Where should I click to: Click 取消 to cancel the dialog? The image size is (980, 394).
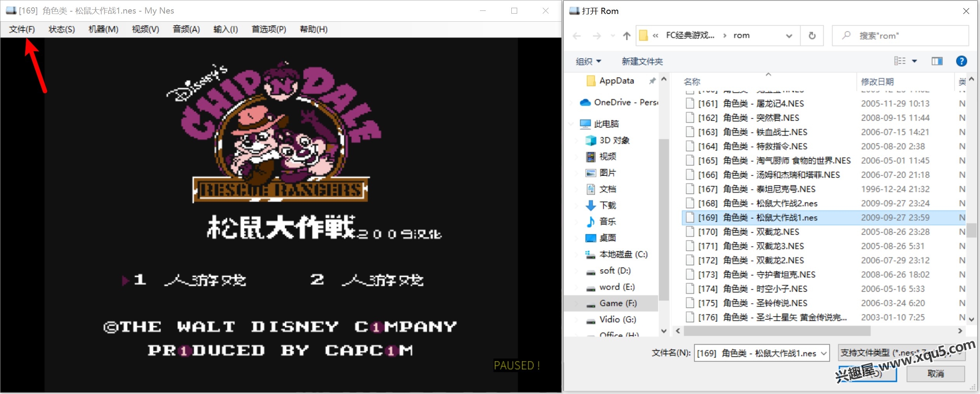click(935, 374)
